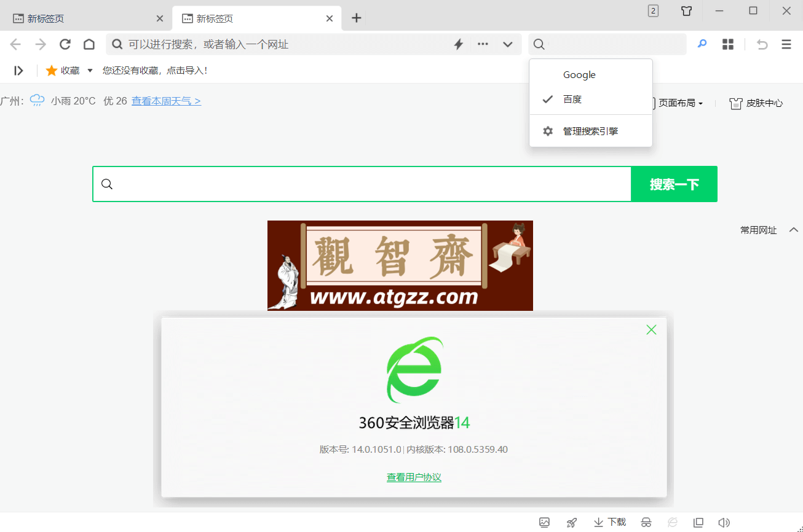
Task: Click the picture icon in the status bar
Action: pyautogui.click(x=545, y=523)
